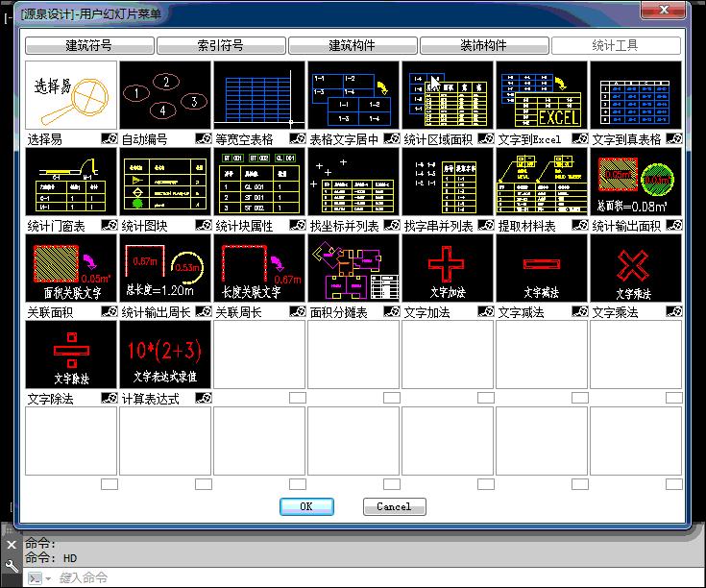The image size is (706, 588).
Task: Open the 建筑构件 tab
Action: pyautogui.click(x=353, y=45)
